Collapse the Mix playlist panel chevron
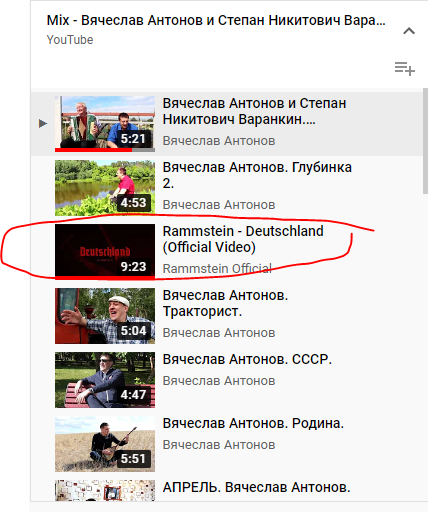Image resolution: width=428 pixels, height=512 pixels. pos(409,31)
